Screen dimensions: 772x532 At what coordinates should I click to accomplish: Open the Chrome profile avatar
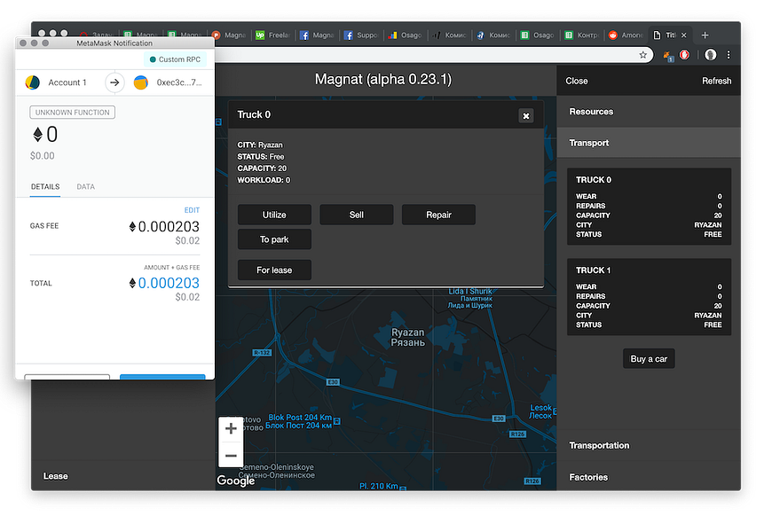click(x=710, y=55)
